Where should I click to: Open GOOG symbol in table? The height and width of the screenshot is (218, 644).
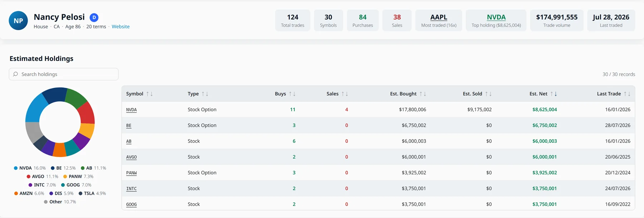131,204
